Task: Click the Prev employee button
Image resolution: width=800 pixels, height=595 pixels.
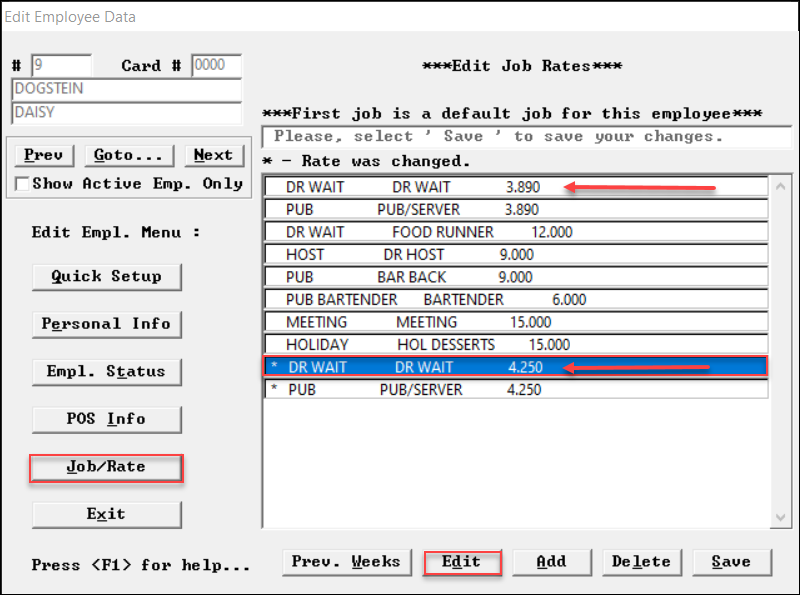Action: [44, 155]
